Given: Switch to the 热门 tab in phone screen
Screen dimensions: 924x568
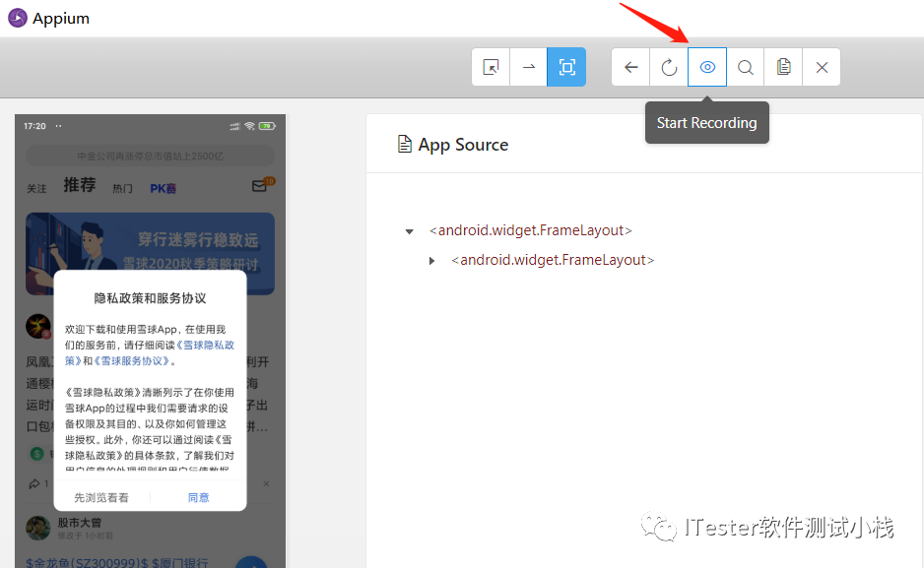Looking at the screenshot, I should 122,188.
